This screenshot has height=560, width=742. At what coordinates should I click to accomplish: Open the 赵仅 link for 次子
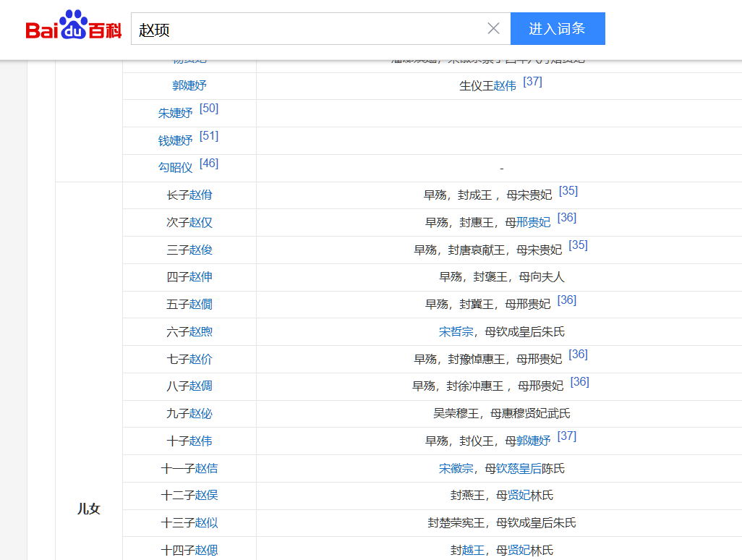pyautogui.click(x=200, y=222)
